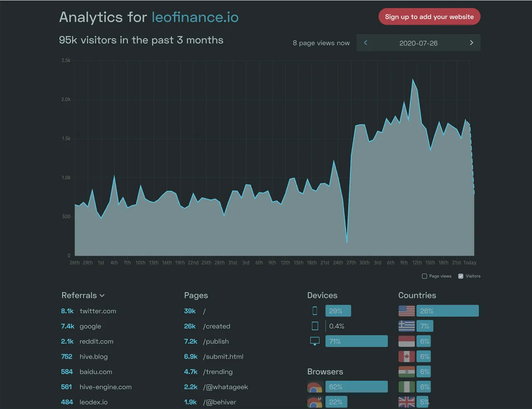Click the /created page entry
532x409 pixels.
coord(217,326)
